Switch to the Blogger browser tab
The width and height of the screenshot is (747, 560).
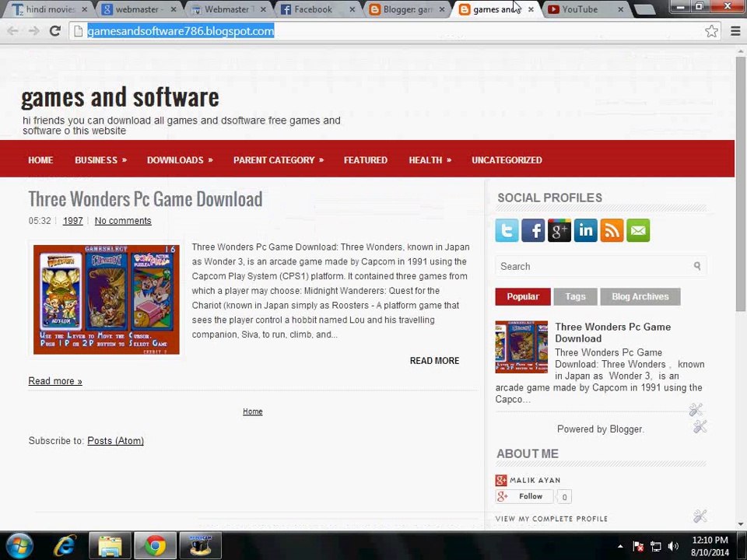point(406,9)
